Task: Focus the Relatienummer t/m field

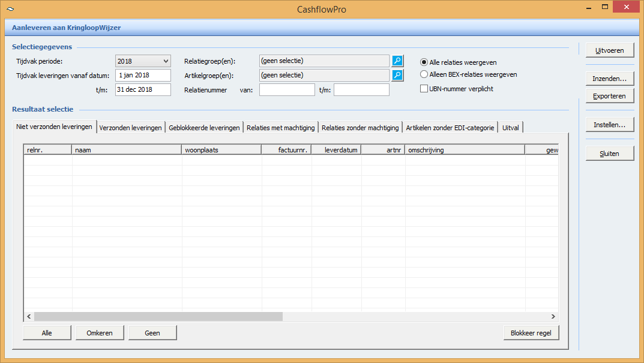Action: (x=361, y=89)
